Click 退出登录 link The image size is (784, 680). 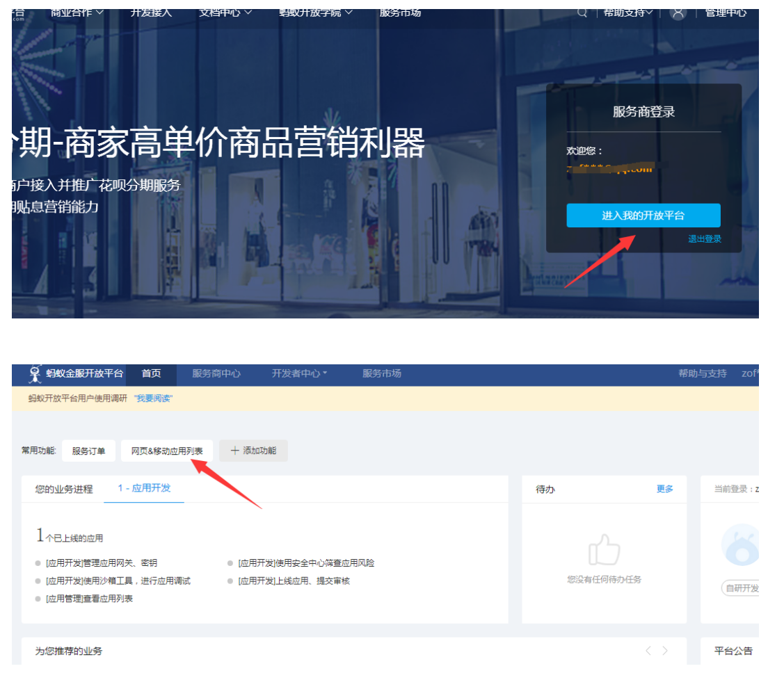click(705, 238)
